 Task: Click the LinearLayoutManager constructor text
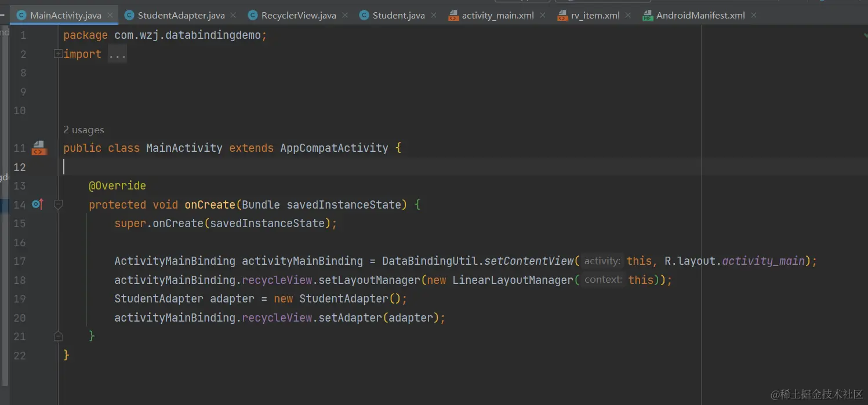coord(513,280)
